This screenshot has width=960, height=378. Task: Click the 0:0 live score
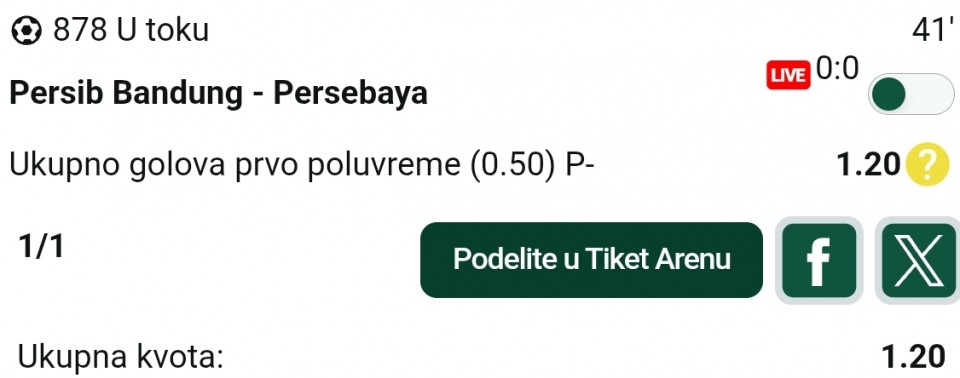[838, 69]
